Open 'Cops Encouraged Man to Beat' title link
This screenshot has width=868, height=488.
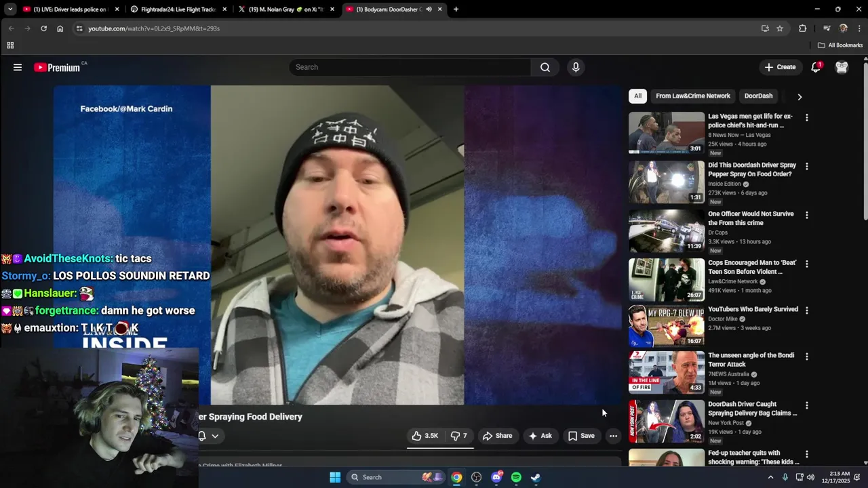[752, 267]
